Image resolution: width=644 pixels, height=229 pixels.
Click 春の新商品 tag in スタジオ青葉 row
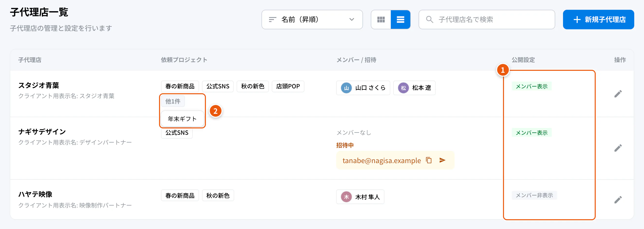[x=180, y=86]
